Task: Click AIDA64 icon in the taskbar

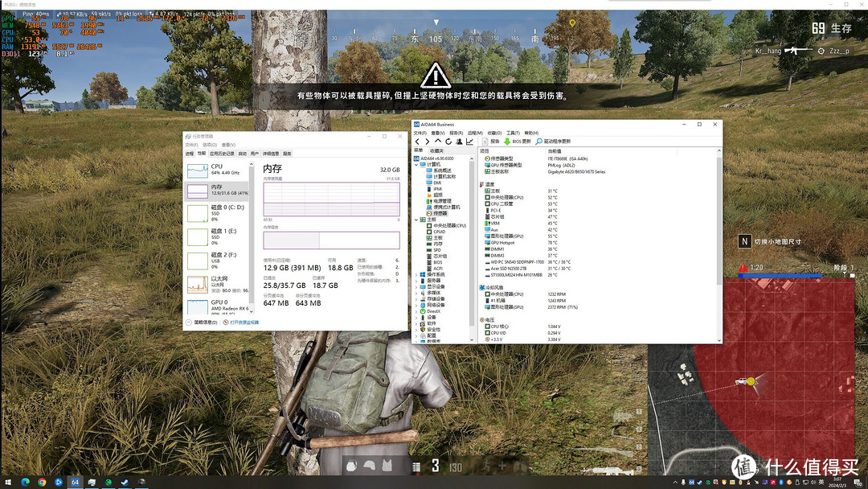Action: [x=75, y=483]
